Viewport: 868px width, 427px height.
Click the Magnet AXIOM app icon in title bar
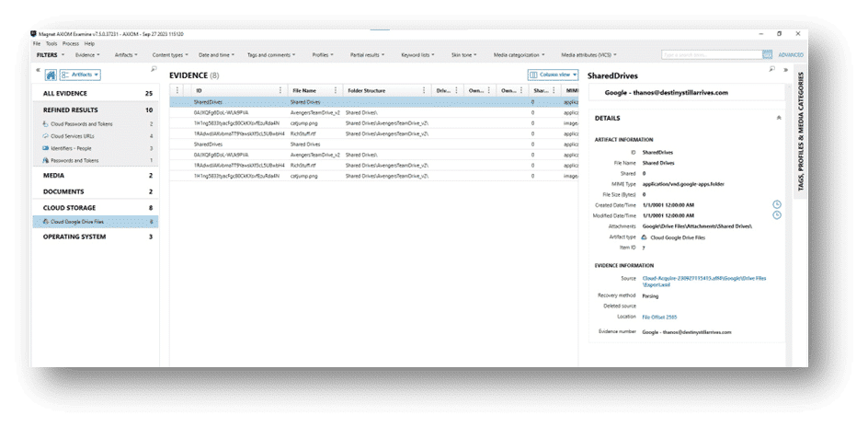33,34
